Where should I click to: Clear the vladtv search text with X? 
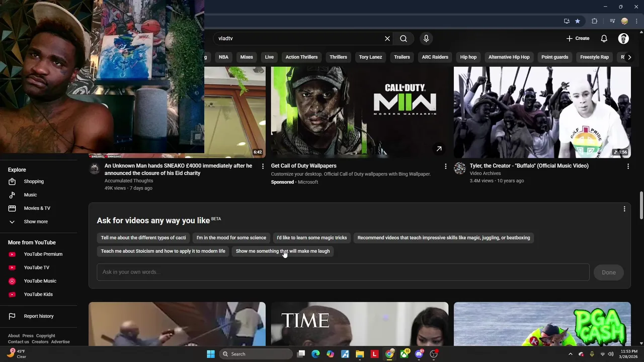387,38
